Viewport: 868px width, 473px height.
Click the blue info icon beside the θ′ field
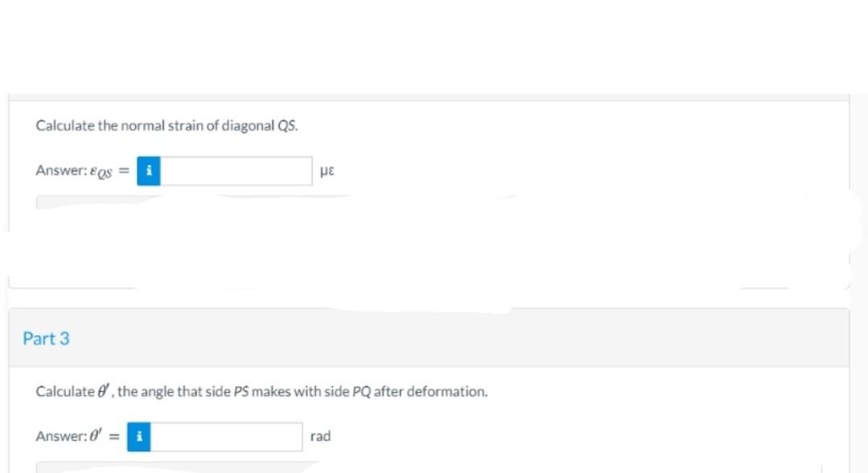(x=138, y=437)
